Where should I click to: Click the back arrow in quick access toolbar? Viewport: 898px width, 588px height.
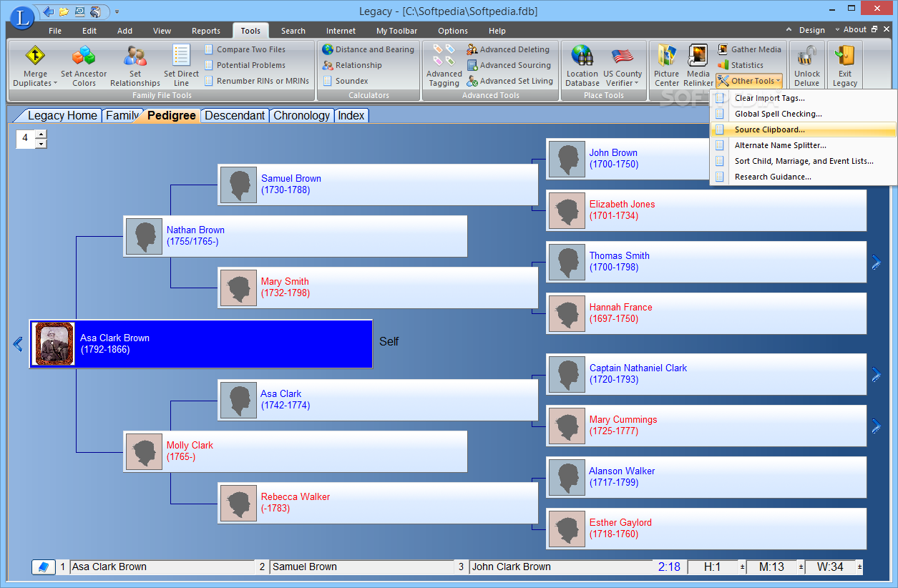coord(49,11)
